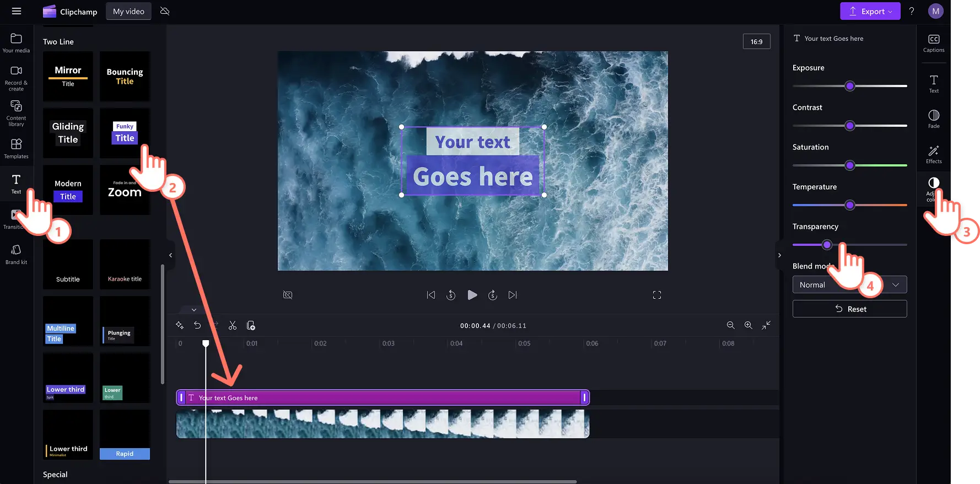Image resolution: width=980 pixels, height=484 pixels.
Task: Click the timeline playhead handle
Action: tap(206, 343)
